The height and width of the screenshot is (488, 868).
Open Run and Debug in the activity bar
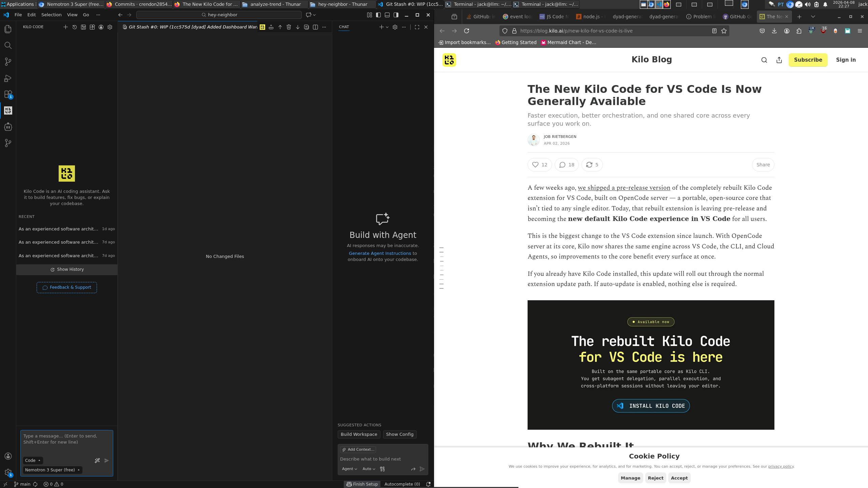click(x=8, y=78)
